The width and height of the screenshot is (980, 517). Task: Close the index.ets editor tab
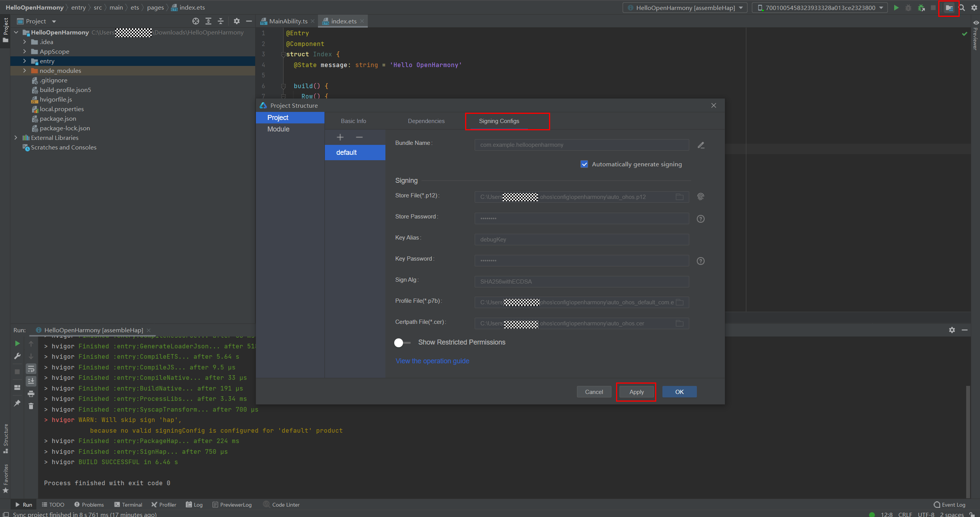[x=362, y=21]
